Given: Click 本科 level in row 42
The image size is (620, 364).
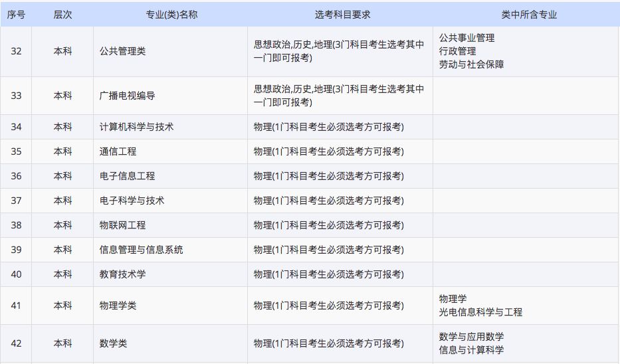Looking at the screenshot, I should coord(62,343).
